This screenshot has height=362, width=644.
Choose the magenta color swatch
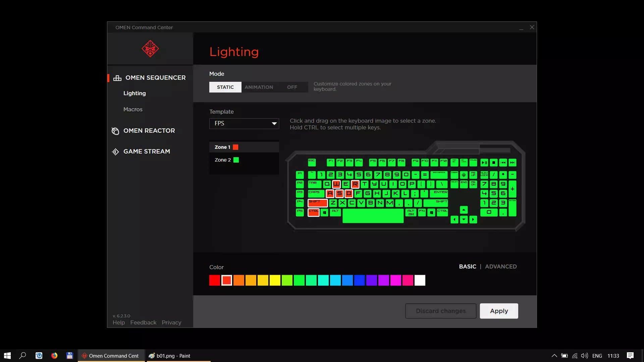(396, 280)
